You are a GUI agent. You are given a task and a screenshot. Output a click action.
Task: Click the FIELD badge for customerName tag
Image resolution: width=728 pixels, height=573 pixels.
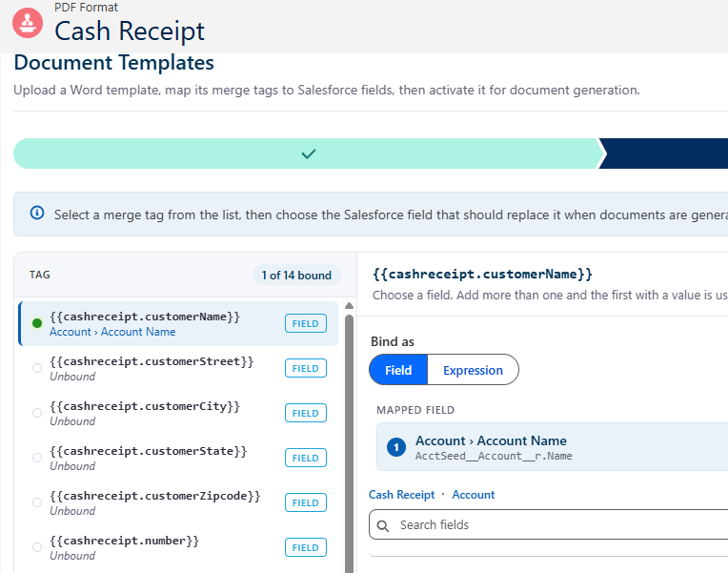click(306, 323)
